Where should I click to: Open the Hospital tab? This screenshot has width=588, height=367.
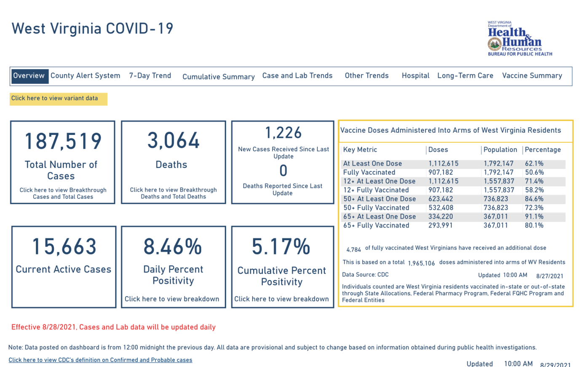pyautogui.click(x=415, y=76)
